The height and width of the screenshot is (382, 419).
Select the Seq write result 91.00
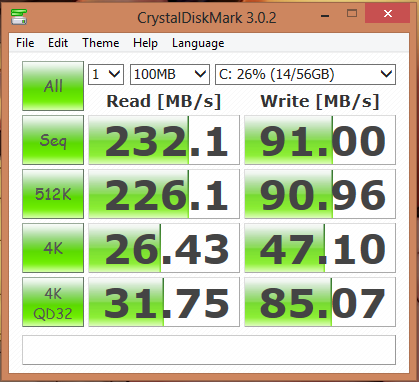[x=320, y=140]
